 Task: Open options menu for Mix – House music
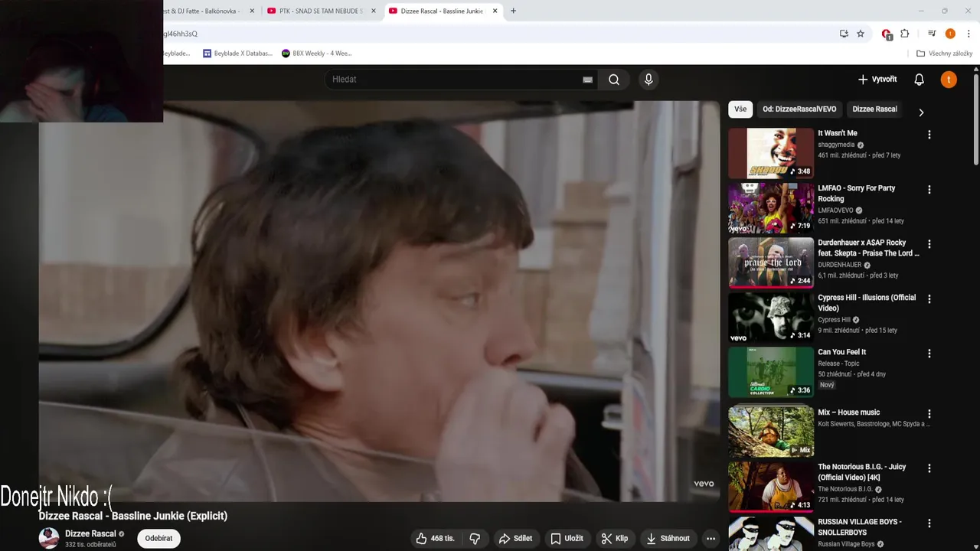[x=929, y=414]
